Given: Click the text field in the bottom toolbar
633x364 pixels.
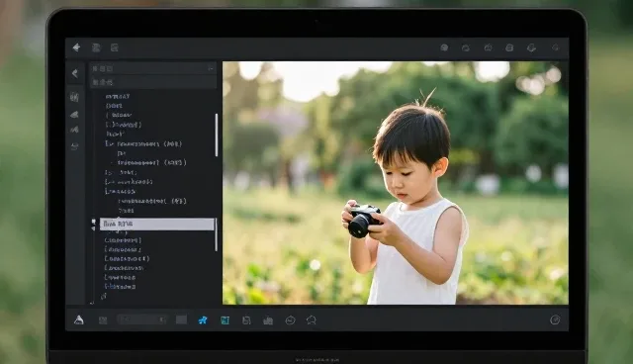Looking at the screenshot, I should (x=142, y=320).
